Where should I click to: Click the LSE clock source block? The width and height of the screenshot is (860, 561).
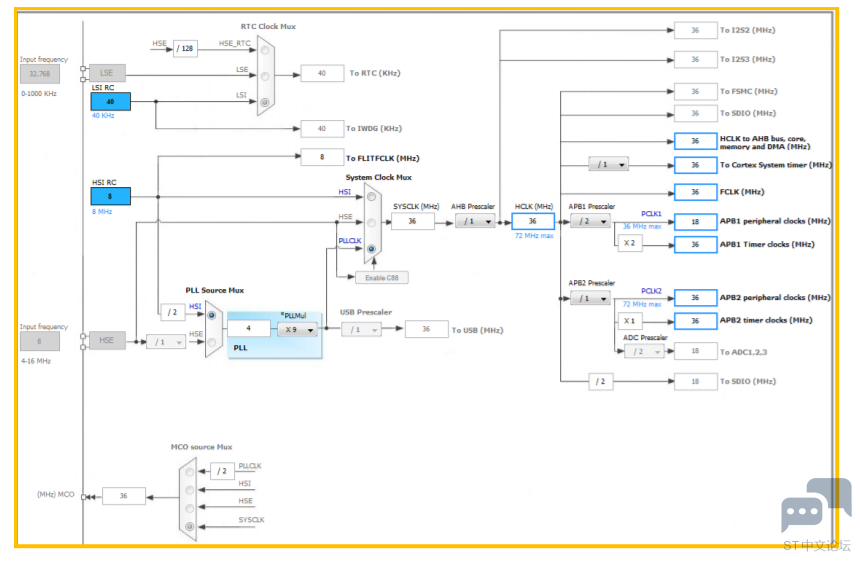(x=107, y=72)
